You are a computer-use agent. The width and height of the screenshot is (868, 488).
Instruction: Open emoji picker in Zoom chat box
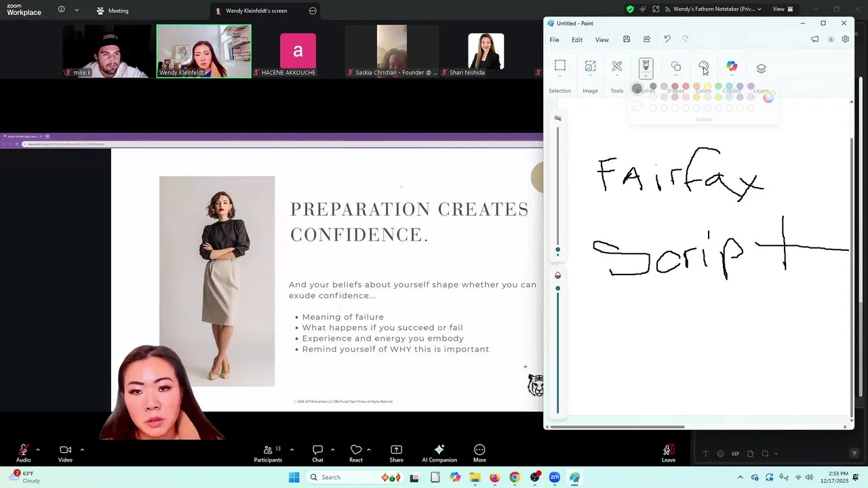(720, 453)
